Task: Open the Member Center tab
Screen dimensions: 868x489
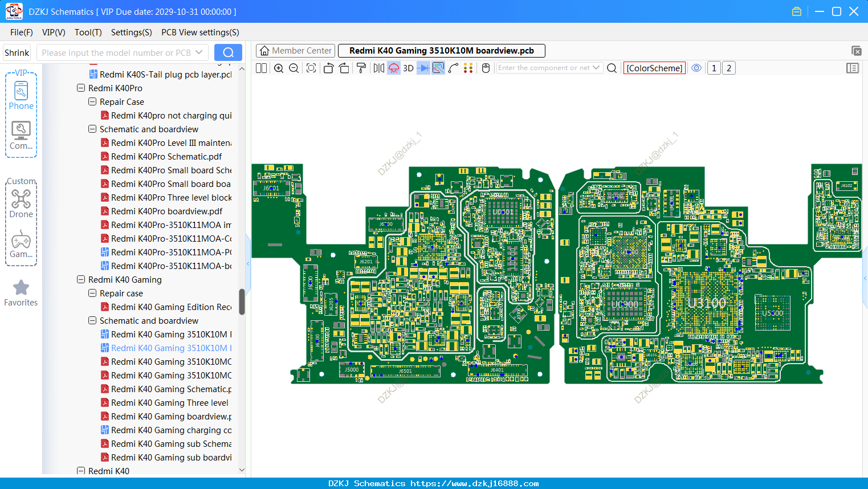Action: pyautogui.click(x=295, y=51)
